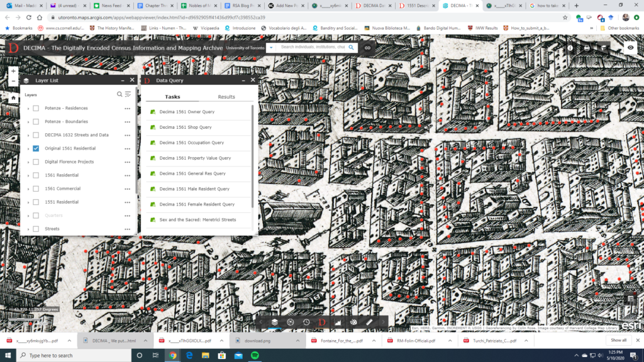644x362 pixels.
Task: Open the search source dropdown arrow
Action: pos(270,48)
